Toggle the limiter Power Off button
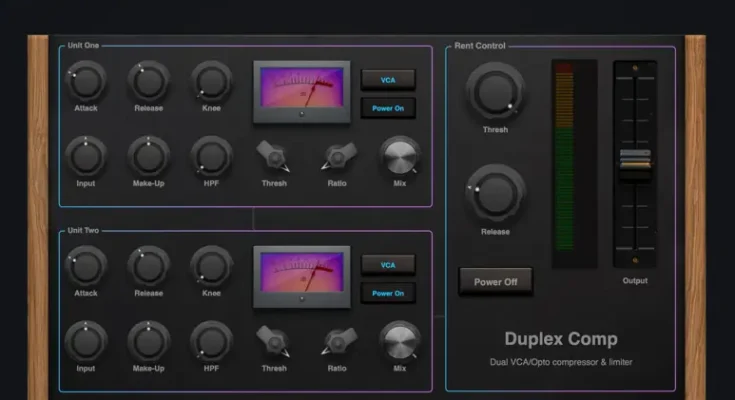735x400 pixels. click(x=495, y=281)
